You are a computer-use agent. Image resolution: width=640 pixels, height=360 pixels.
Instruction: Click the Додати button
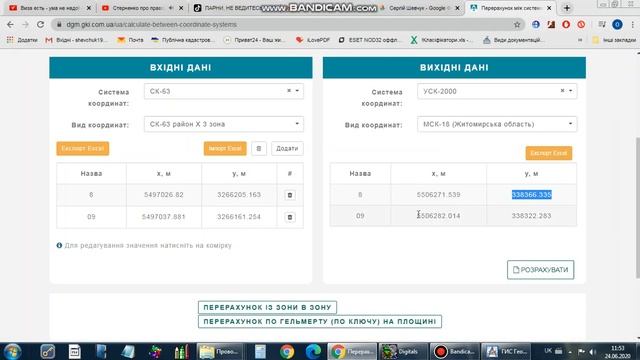click(x=287, y=149)
